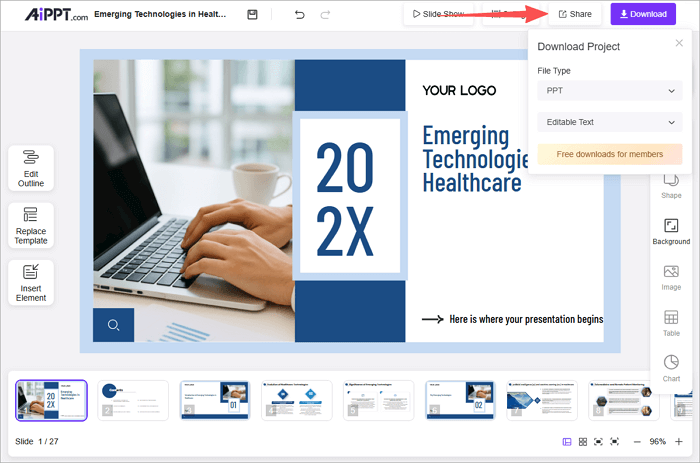The image size is (700, 463).
Task: Expand the Editable Text dropdown
Action: (609, 122)
